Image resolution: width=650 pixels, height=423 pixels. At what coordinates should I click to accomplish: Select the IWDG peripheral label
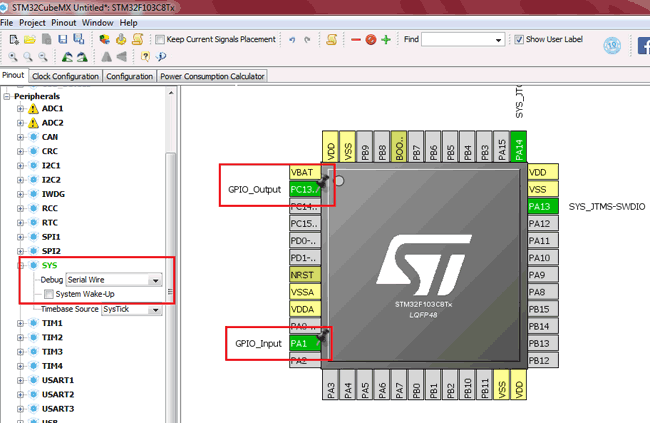click(x=53, y=194)
